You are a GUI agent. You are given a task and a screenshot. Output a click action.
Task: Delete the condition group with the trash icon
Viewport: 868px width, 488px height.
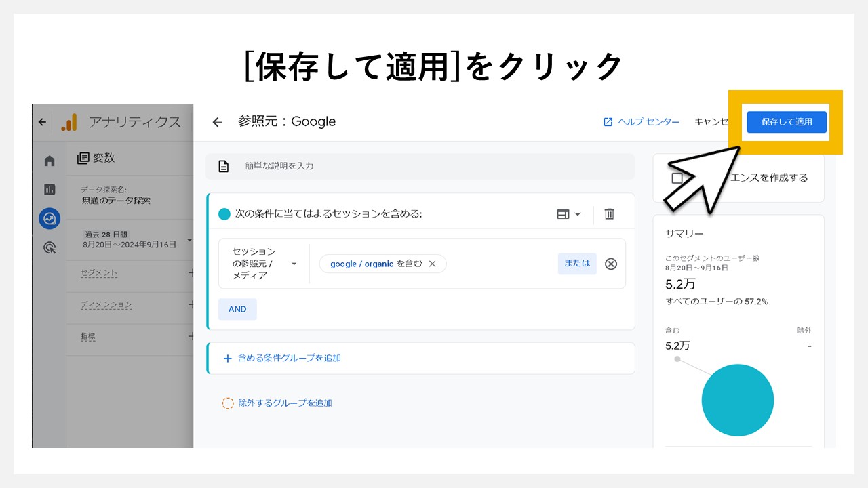[x=609, y=213]
